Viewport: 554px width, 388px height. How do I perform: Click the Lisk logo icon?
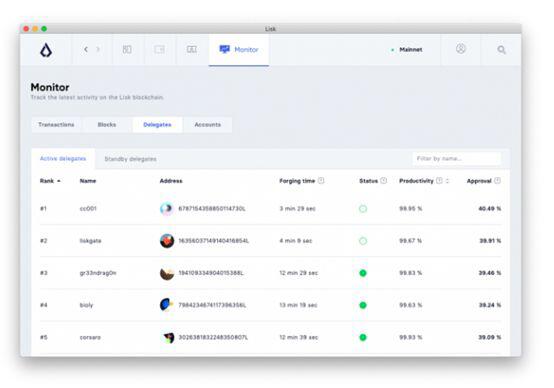(46, 50)
